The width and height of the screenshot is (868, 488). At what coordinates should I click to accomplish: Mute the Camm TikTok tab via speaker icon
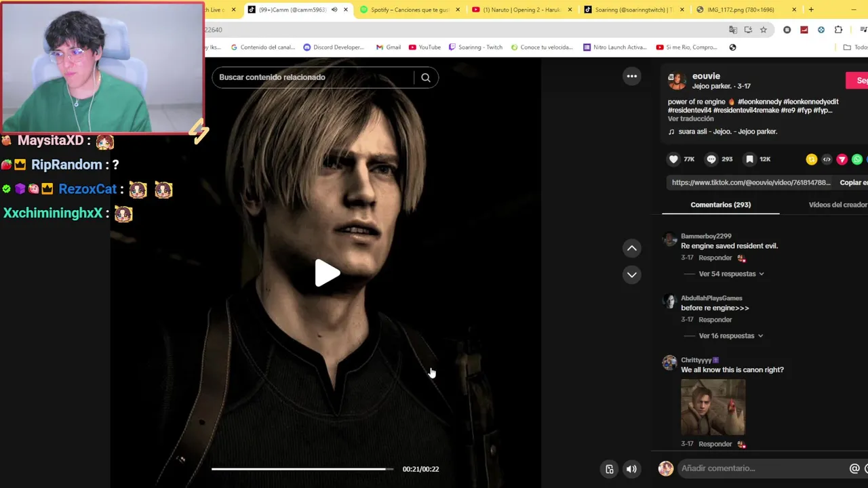coord(334,9)
